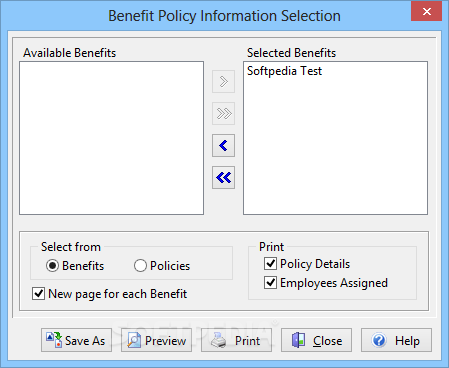The image size is (449, 368).
Task: Click empty area of Selected Benefits list
Action: coord(335,147)
